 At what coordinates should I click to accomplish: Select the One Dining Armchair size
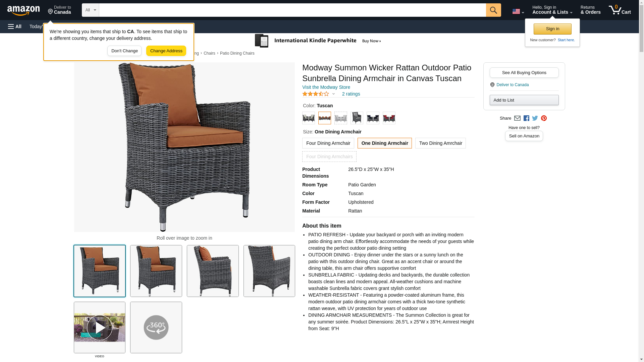coord(385,143)
